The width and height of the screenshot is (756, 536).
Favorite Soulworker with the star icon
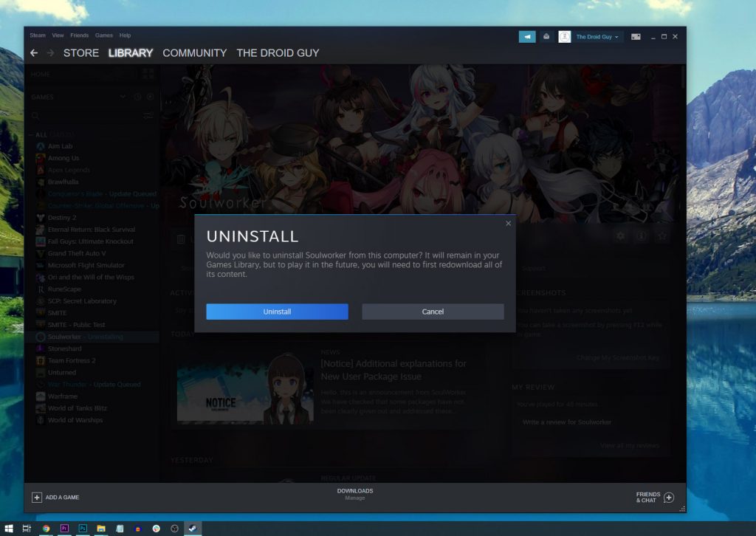coord(662,236)
